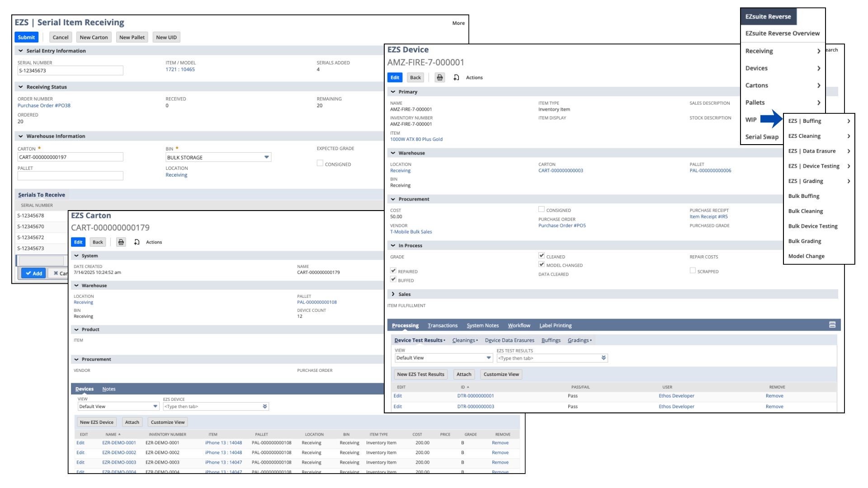Image resolution: width=868 pixels, height=488 pixels.
Task: Select Bulk Grading from the WIP menu
Action: click(x=804, y=241)
